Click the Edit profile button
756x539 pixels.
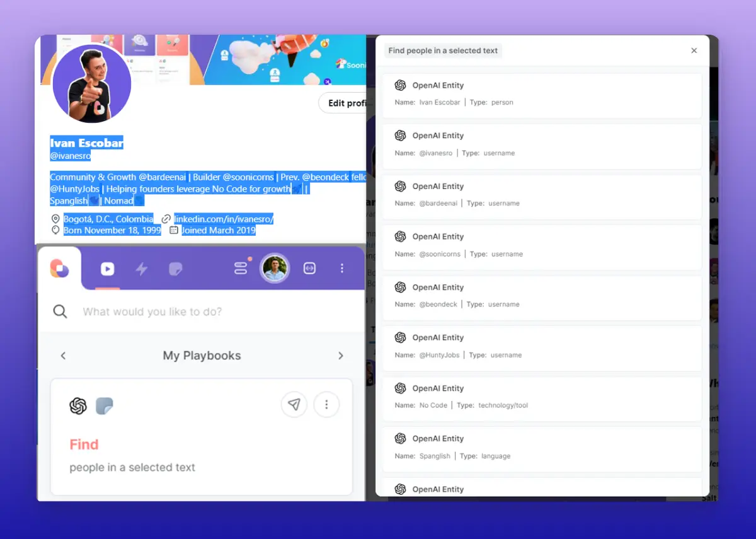point(343,103)
